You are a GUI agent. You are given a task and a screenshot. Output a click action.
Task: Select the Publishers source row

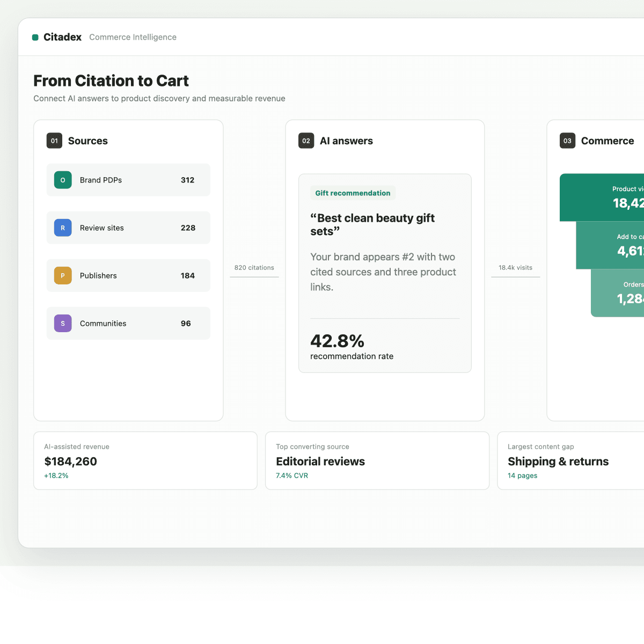pos(128,275)
